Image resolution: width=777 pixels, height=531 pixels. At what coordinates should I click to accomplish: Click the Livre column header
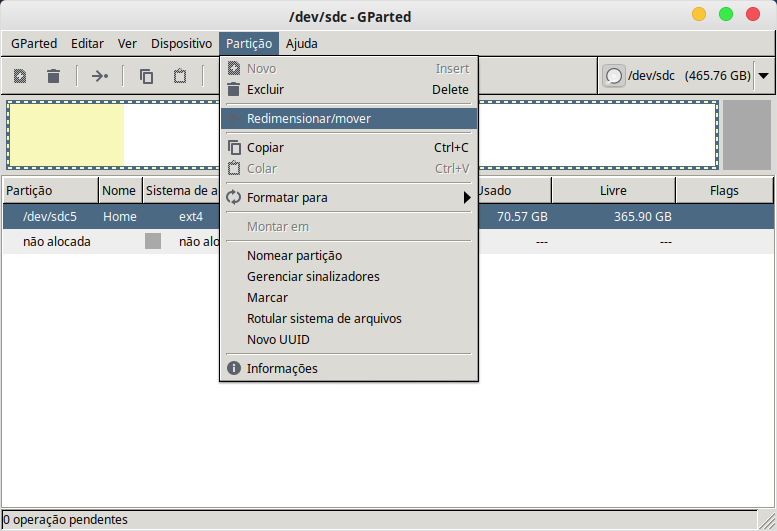tap(613, 190)
